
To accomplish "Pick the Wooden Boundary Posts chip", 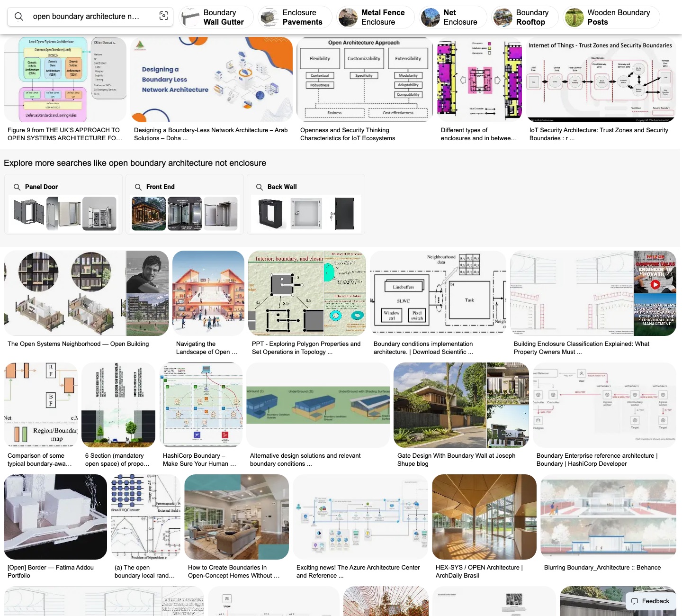I will (611, 17).
